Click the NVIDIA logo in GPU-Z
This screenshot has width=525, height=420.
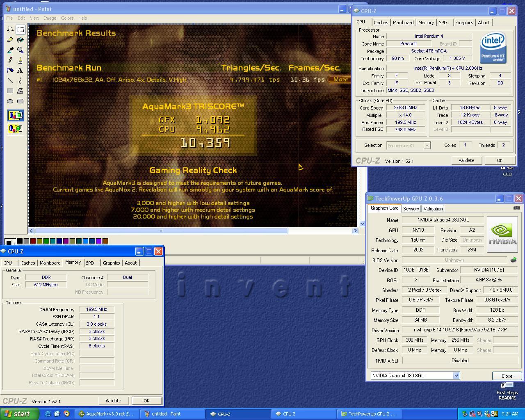coord(503,234)
